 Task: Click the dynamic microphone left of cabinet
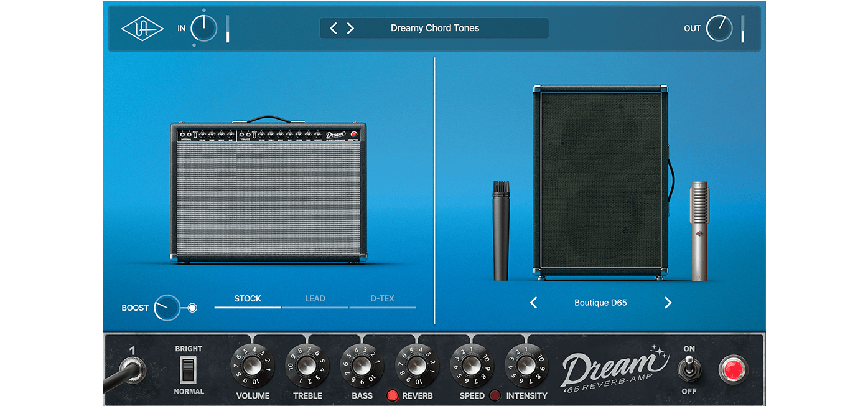[501, 230]
